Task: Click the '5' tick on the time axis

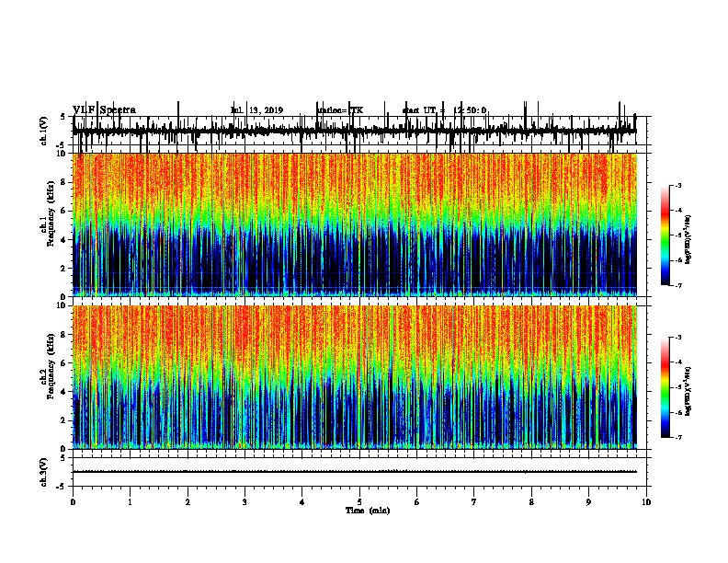Action: (x=359, y=502)
